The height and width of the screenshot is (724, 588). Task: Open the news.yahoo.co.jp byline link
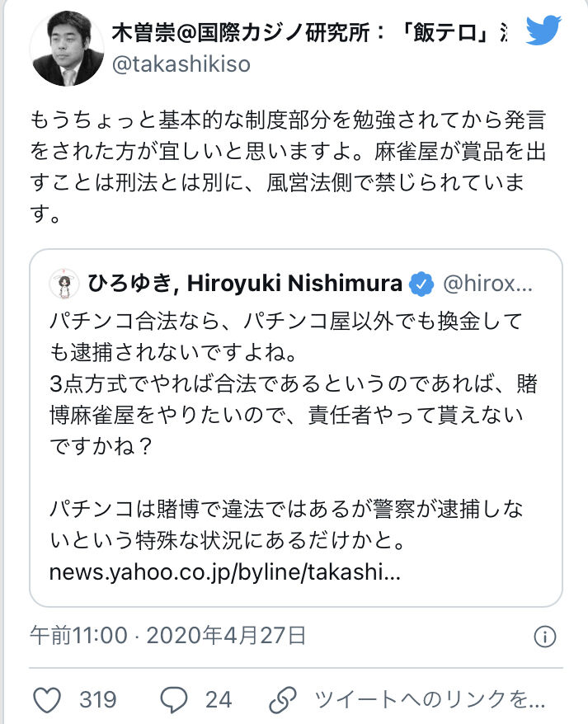click(224, 572)
